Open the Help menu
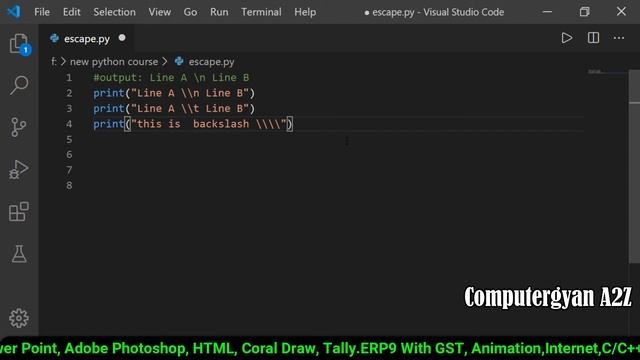This screenshot has height=360, width=640. [x=305, y=12]
